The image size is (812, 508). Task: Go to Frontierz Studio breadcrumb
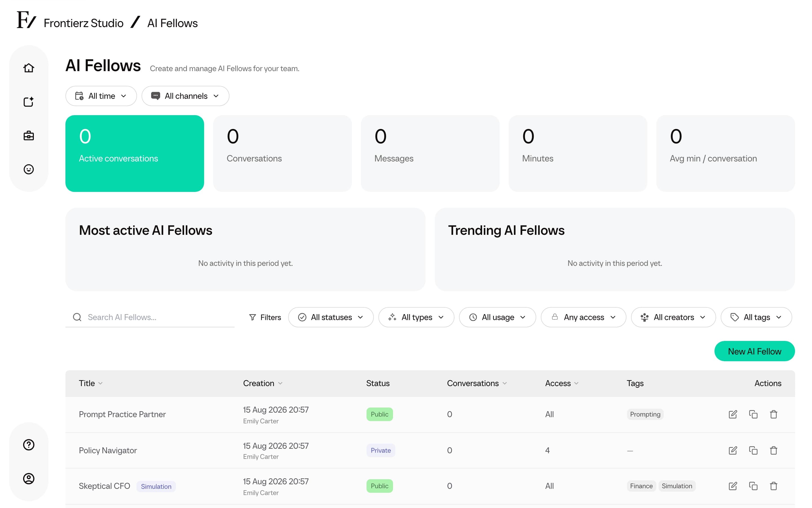(x=83, y=23)
